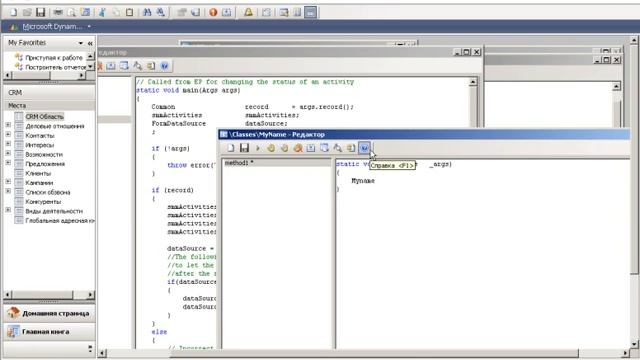Click New icon in MyName editor toolbar
This screenshot has height=360, width=640.
pos(231,148)
